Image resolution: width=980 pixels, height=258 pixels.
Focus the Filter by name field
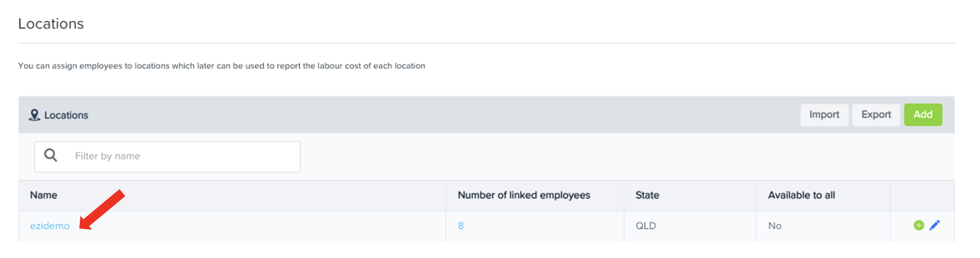(167, 157)
